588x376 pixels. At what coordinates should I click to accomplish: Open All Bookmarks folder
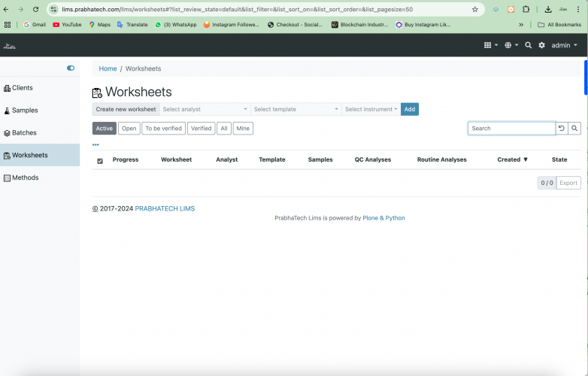point(559,25)
